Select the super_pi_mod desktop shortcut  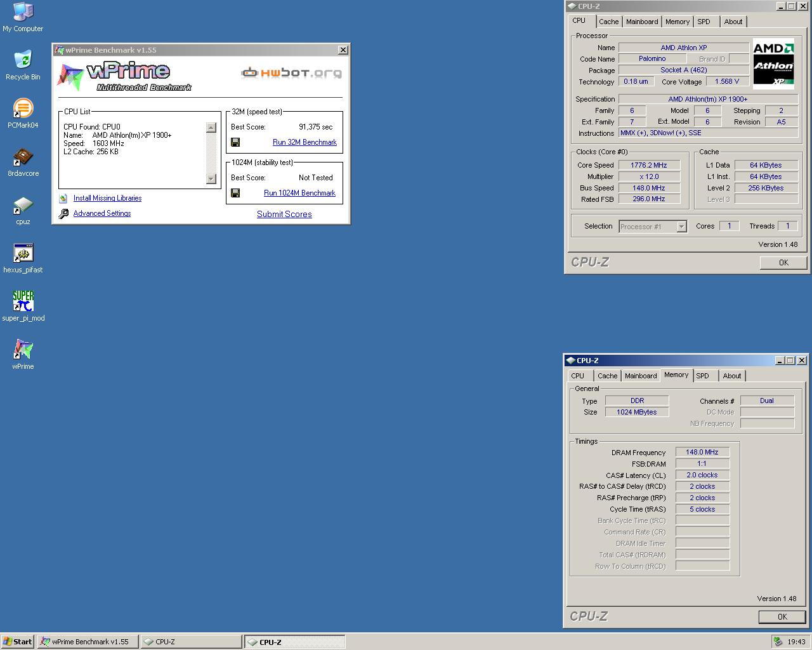click(23, 307)
